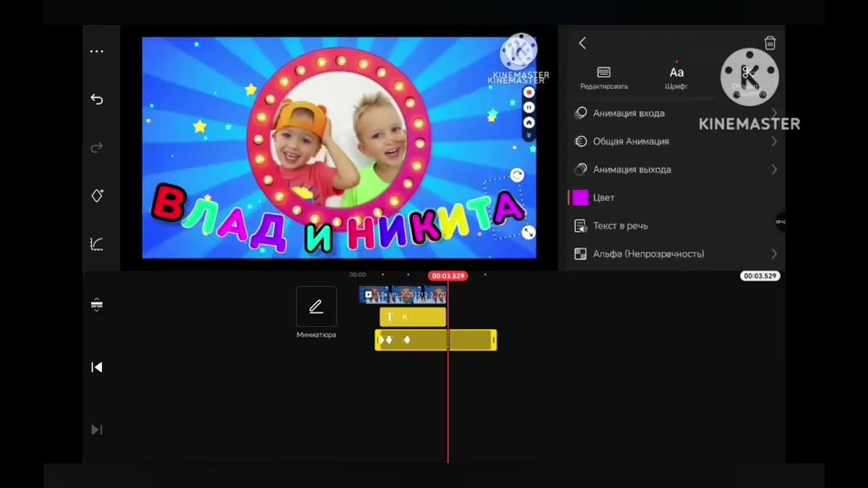Click the Общая Анимация label
Image resolution: width=868 pixels, height=488 pixels.
(x=631, y=141)
